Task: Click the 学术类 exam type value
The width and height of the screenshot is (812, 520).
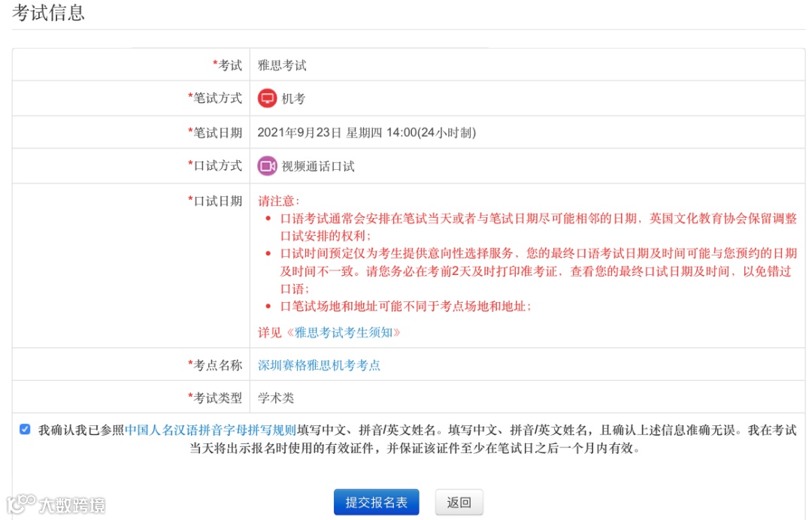Action: pyautogui.click(x=276, y=398)
